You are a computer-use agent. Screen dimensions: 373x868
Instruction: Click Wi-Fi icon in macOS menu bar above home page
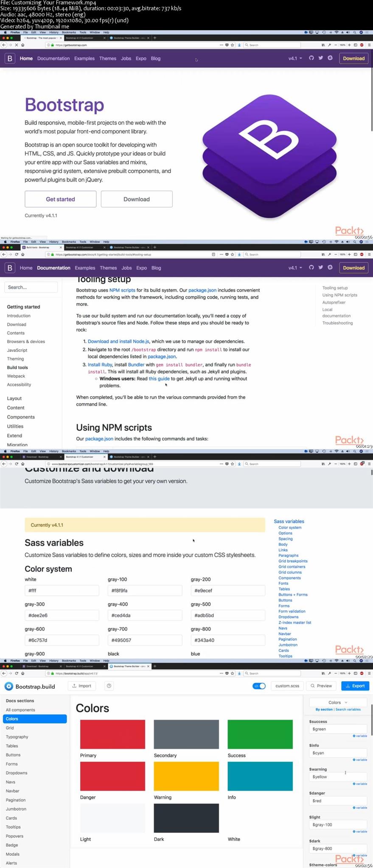(337, 32)
